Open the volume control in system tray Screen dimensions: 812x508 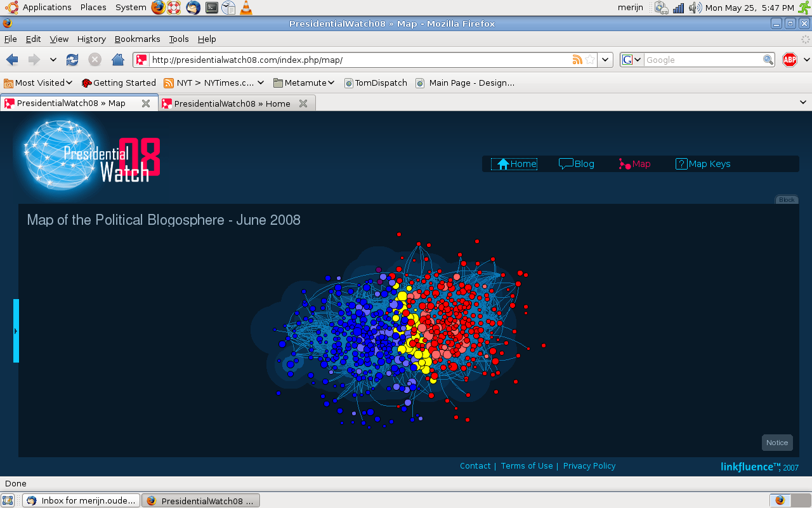point(695,8)
